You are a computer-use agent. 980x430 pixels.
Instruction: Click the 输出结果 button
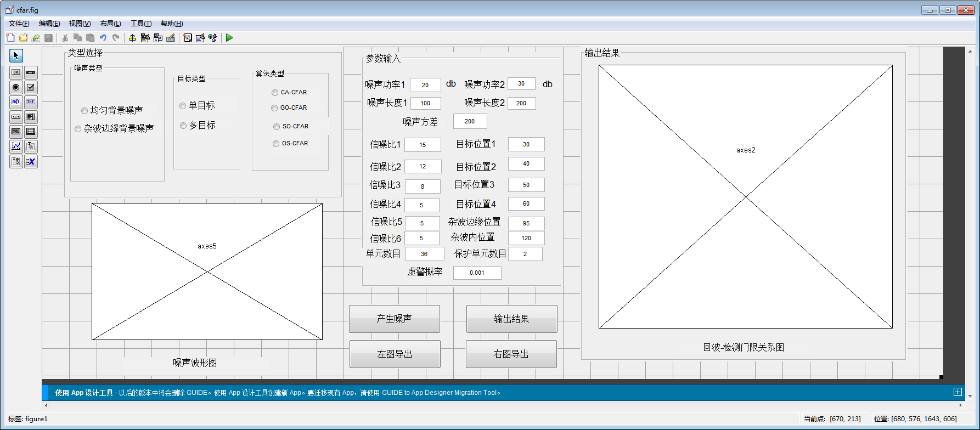coord(512,319)
